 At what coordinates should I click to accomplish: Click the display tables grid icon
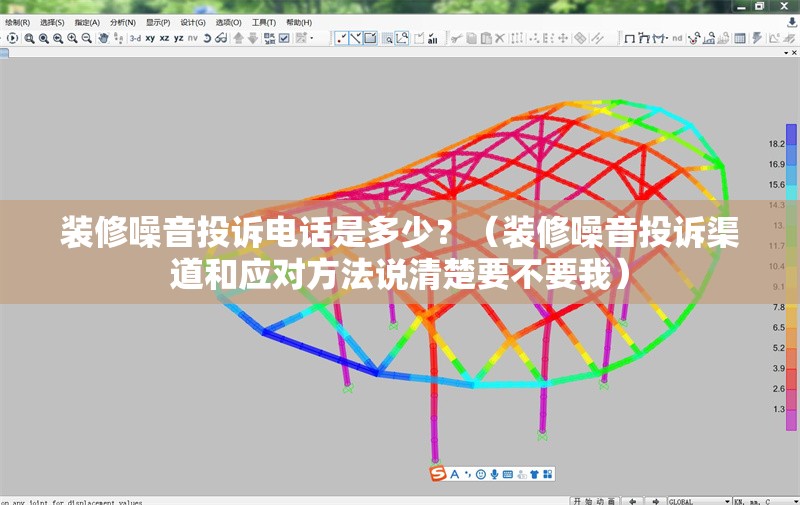(739, 38)
